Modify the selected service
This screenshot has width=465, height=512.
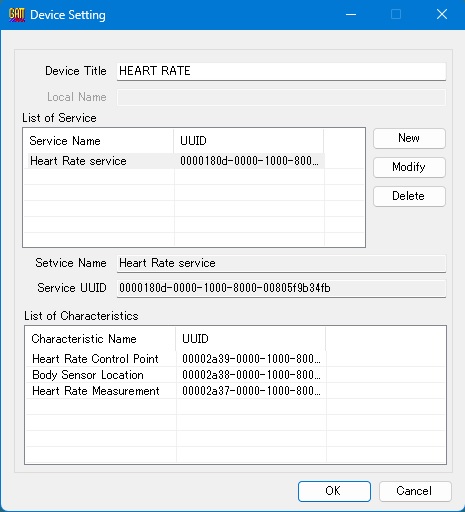[x=409, y=167]
